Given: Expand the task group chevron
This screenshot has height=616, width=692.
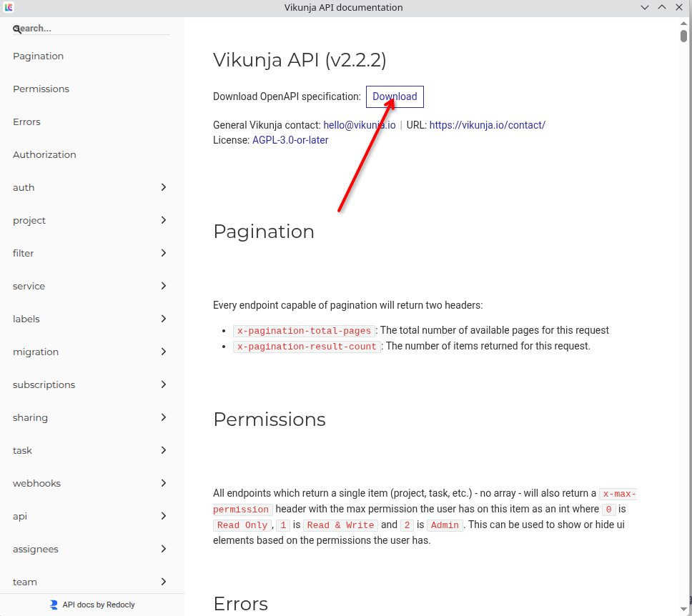Looking at the screenshot, I should (x=164, y=450).
